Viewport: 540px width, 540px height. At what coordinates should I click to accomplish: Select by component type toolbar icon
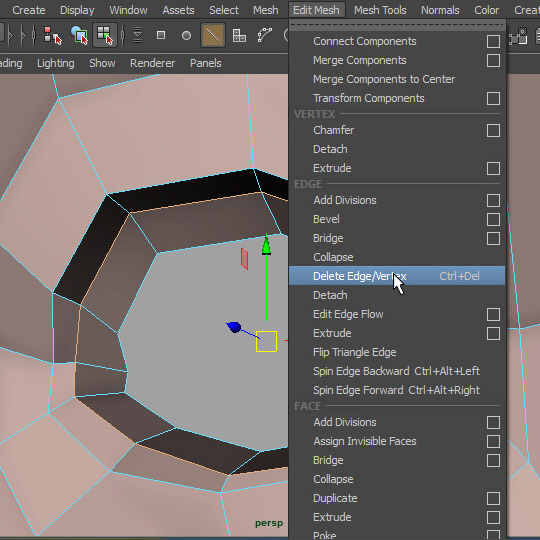(105, 35)
